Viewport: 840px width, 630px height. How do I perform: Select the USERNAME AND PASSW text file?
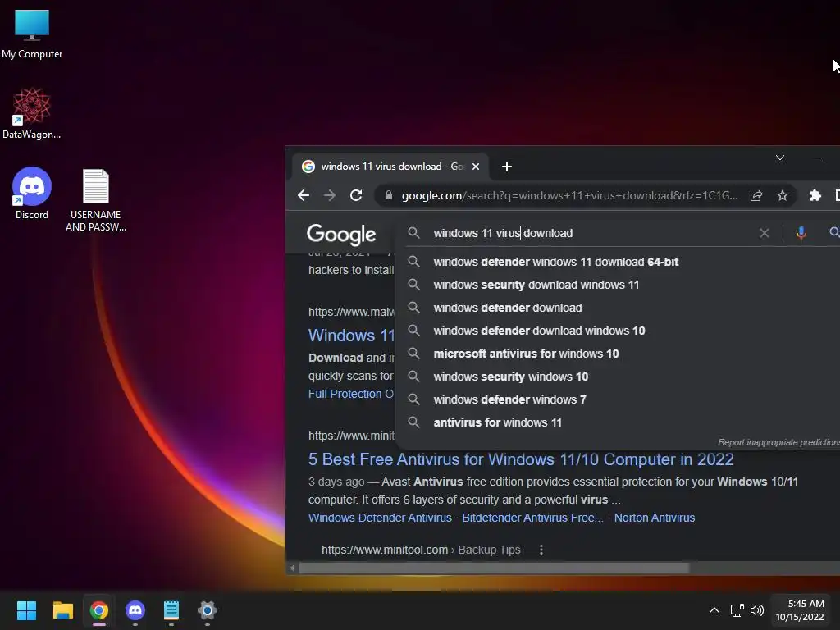pyautogui.click(x=96, y=200)
